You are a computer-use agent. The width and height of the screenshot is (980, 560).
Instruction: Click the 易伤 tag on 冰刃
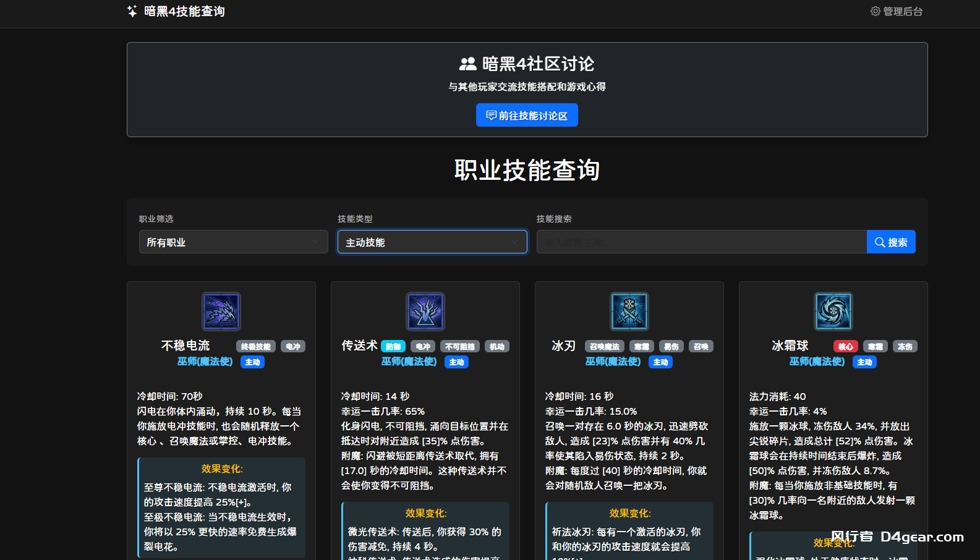click(x=671, y=347)
